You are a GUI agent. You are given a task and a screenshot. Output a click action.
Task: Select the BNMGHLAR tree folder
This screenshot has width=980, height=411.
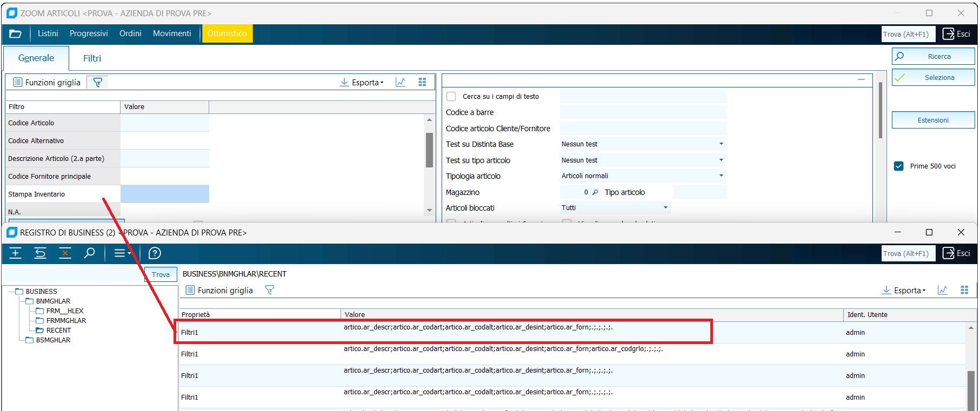coord(53,301)
